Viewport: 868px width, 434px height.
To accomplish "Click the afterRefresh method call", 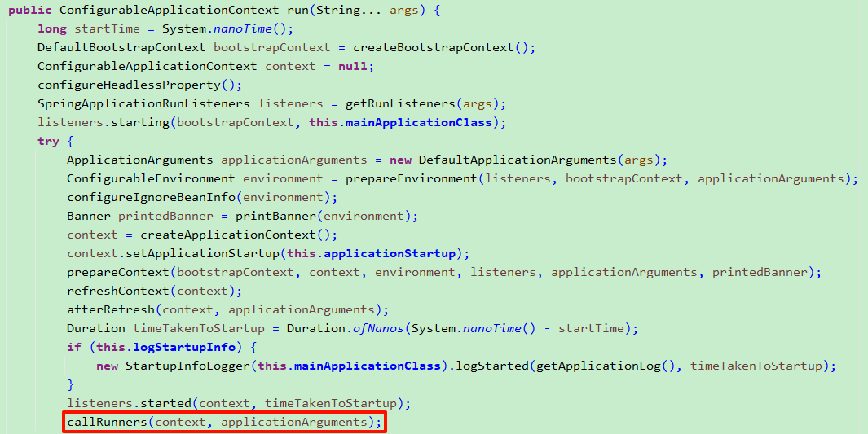I will pyautogui.click(x=111, y=310).
